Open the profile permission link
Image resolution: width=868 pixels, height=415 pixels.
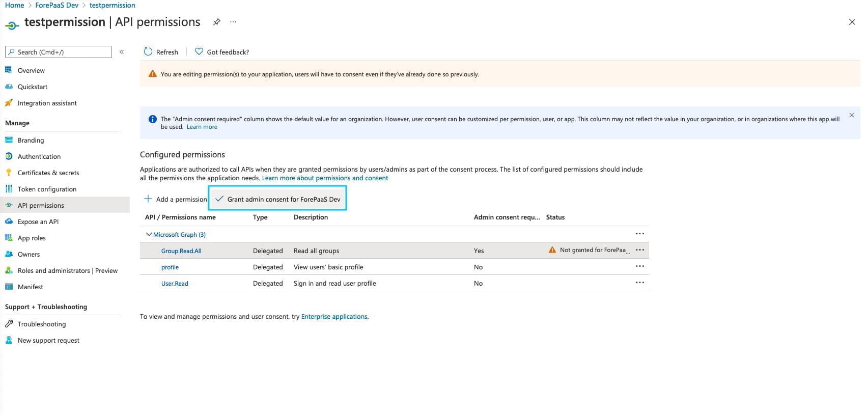(x=170, y=267)
